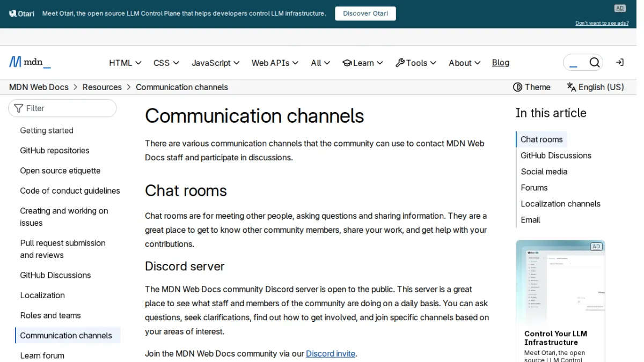Screen dimensions: 644x362
Task: Click the MDN logo icon
Action: (x=30, y=62)
